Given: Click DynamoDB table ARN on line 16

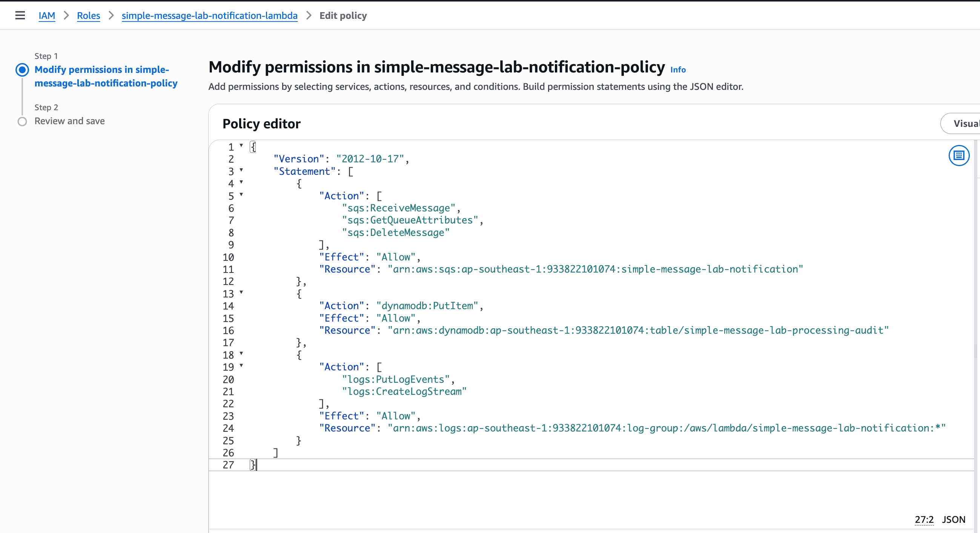Looking at the screenshot, I should (638, 330).
